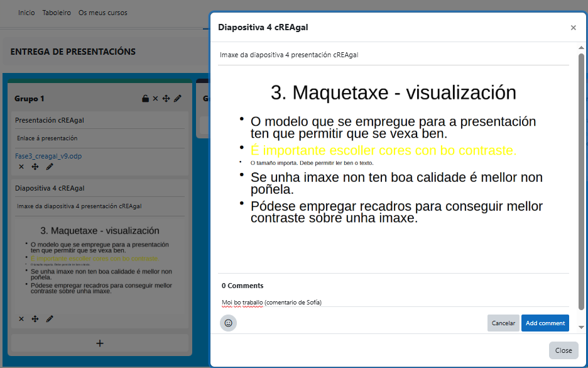Click the Close button at dialog bottom

[563, 350]
